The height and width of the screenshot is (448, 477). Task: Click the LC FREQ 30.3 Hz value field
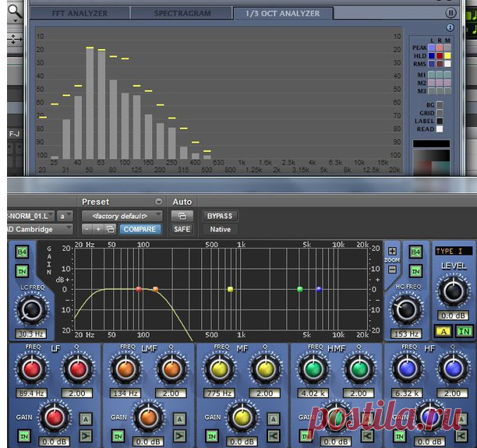[31, 333]
